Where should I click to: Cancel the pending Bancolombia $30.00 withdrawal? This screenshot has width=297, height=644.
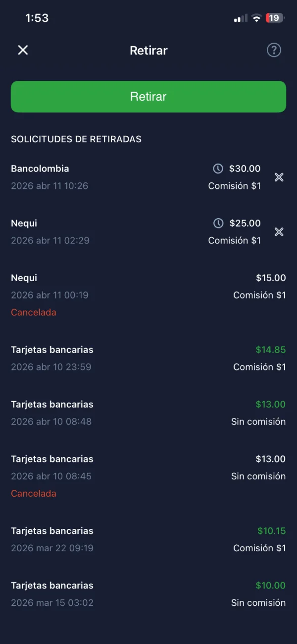coord(279,177)
